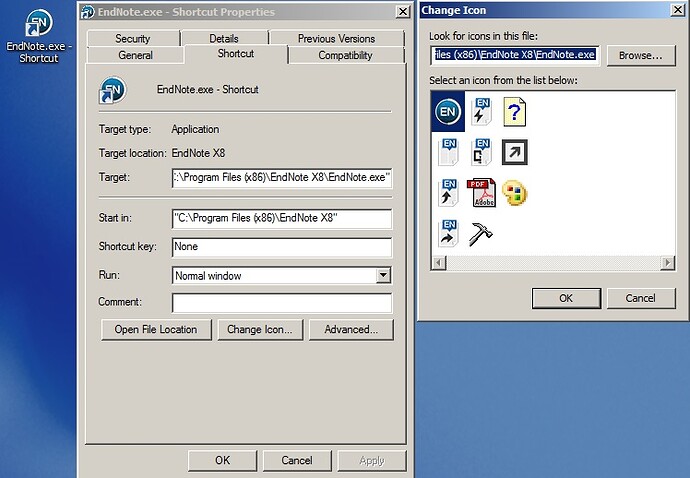Image resolution: width=690 pixels, height=478 pixels.
Task: Click the Shortcut key field
Action: 282,247
